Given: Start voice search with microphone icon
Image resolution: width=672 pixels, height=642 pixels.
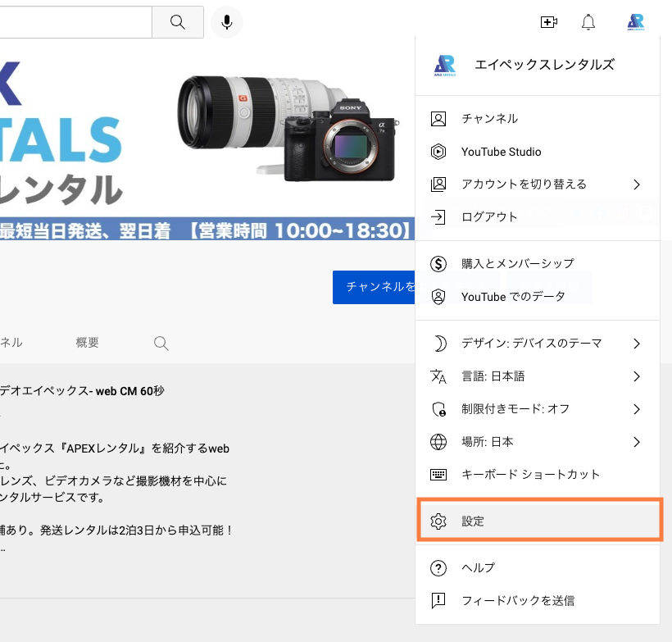Looking at the screenshot, I should (227, 22).
